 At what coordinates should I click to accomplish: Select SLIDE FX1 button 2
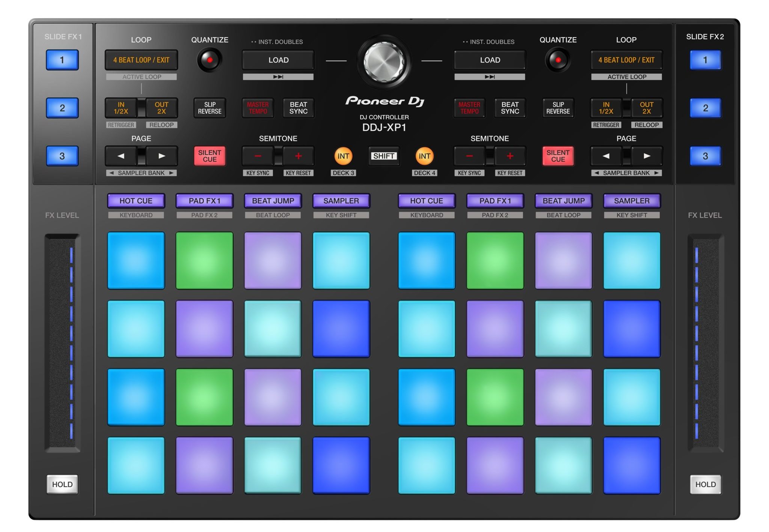pyautogui.click(x=62, y=108)
